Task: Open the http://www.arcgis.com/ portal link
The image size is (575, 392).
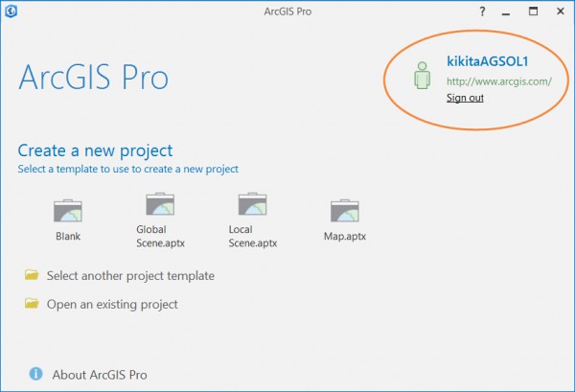Action: coord(499,81)
